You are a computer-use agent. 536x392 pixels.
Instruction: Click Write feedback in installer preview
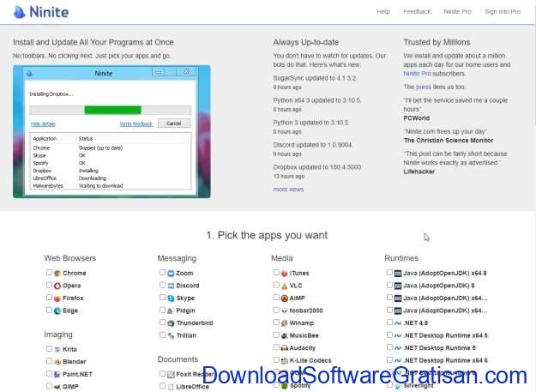point(136,124)
